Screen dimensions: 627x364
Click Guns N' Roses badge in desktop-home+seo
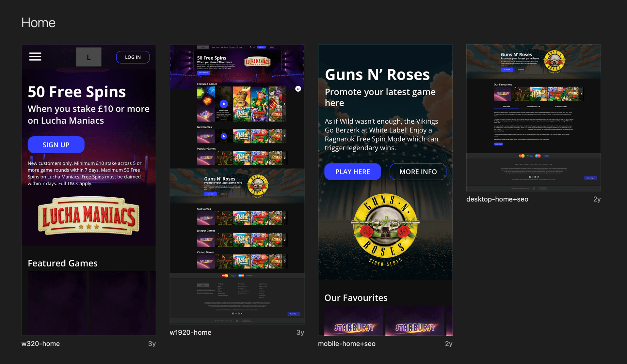554,62
